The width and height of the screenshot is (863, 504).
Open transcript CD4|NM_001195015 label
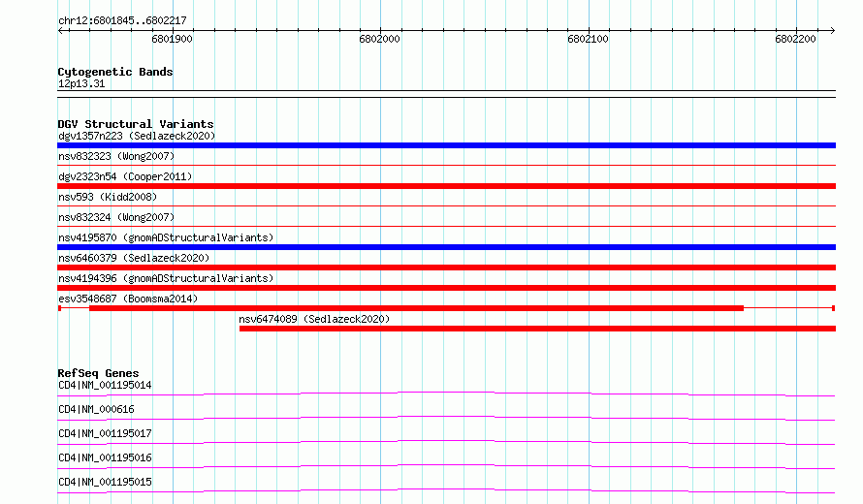point(105,482)
